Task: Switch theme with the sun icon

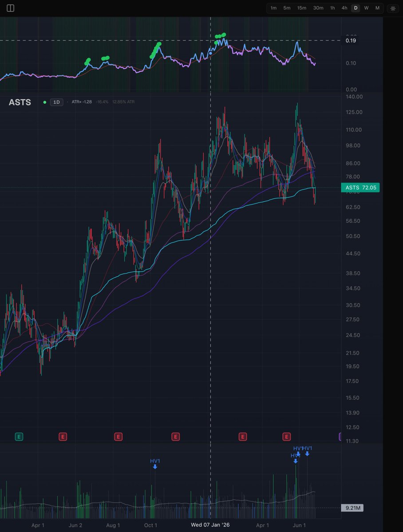Action: click(393, 8)
